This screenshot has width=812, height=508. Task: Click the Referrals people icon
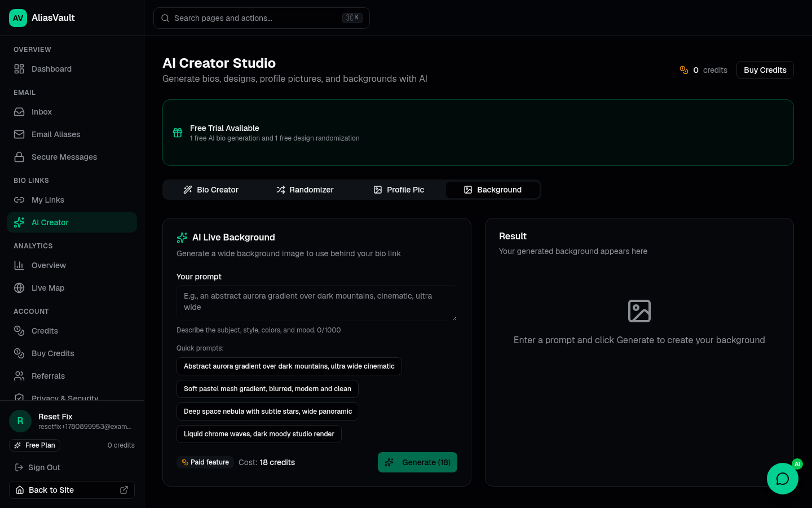click(x=19, y=376)
